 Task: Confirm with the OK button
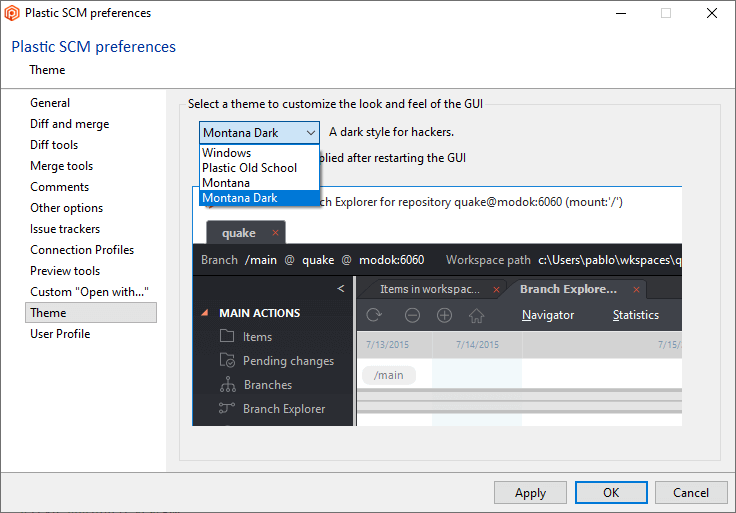(x=611, y=493)
